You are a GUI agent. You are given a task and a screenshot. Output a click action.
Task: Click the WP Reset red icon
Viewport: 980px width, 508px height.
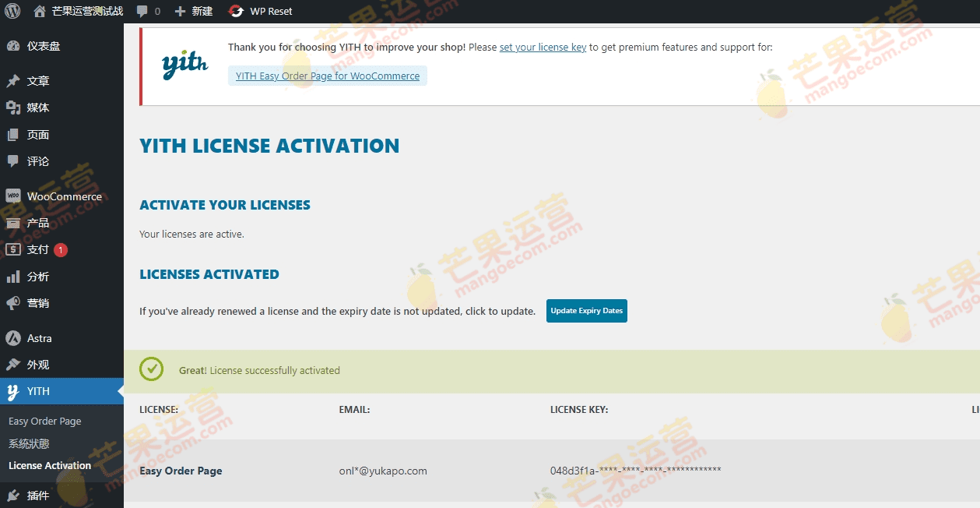click(x=236, y=11)
